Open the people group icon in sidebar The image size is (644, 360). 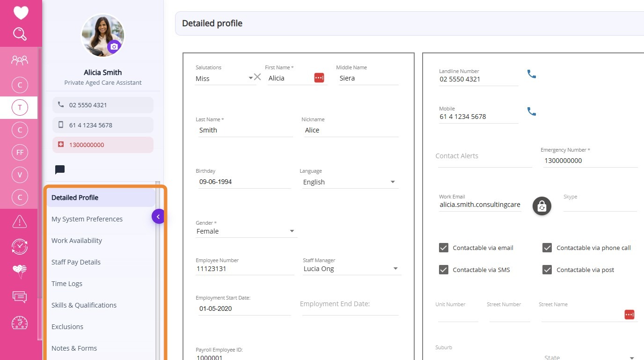[x=20, y=60]
